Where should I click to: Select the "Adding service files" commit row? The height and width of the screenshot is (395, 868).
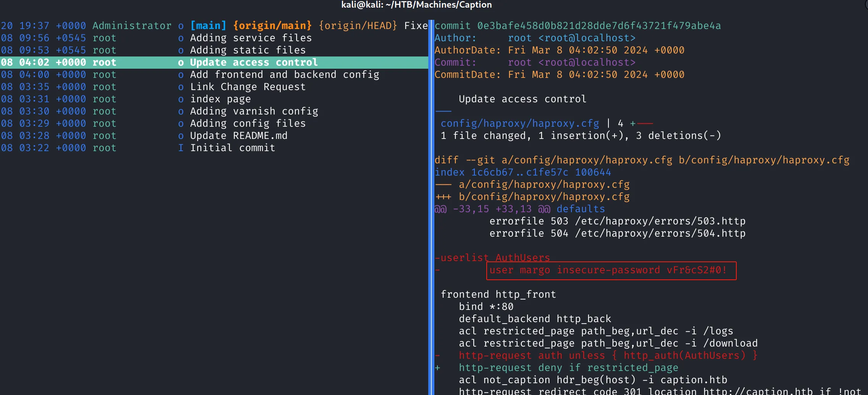click(x=214, y=38)
